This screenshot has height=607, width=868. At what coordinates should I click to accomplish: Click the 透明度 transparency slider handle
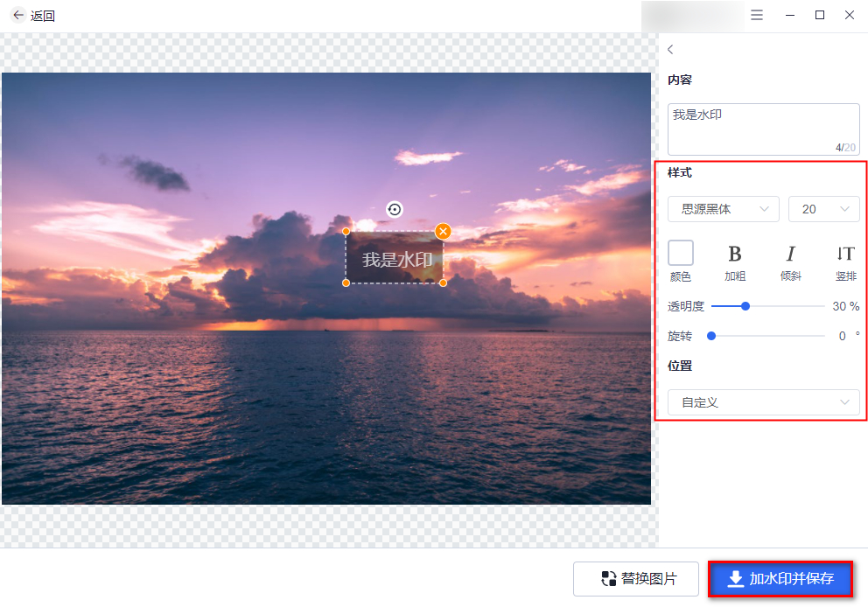point(745,306)
